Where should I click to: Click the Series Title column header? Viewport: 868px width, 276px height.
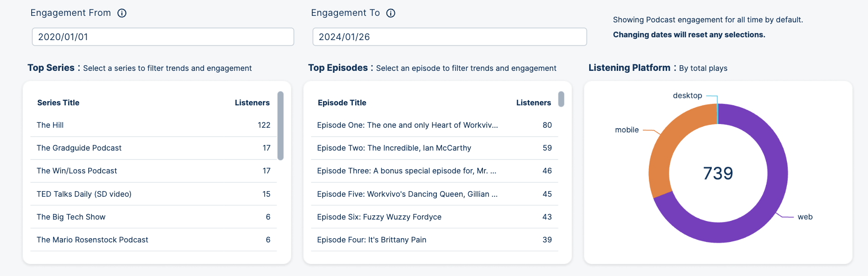pos(58,103)
